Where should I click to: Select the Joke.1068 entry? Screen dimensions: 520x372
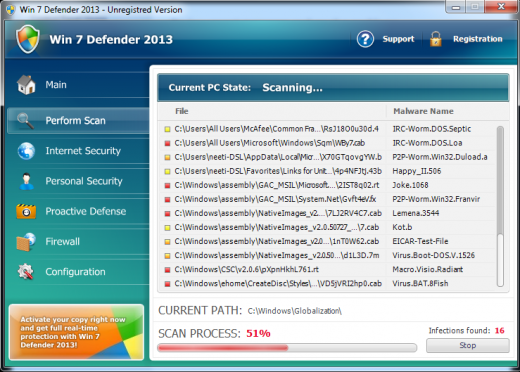(x=328, y=185)
